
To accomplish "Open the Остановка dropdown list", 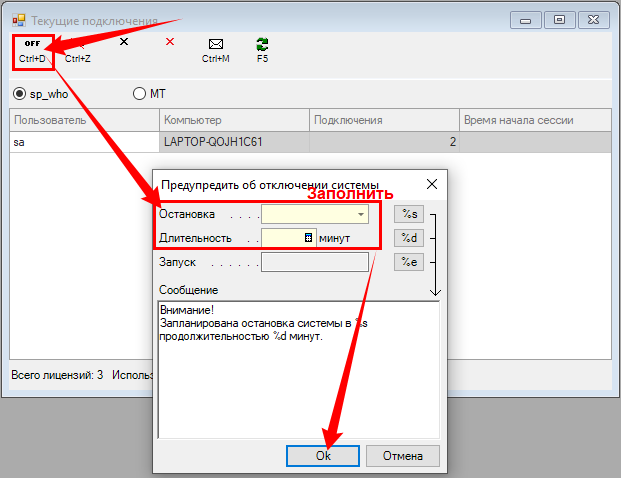I will click(x=359, y=214).
